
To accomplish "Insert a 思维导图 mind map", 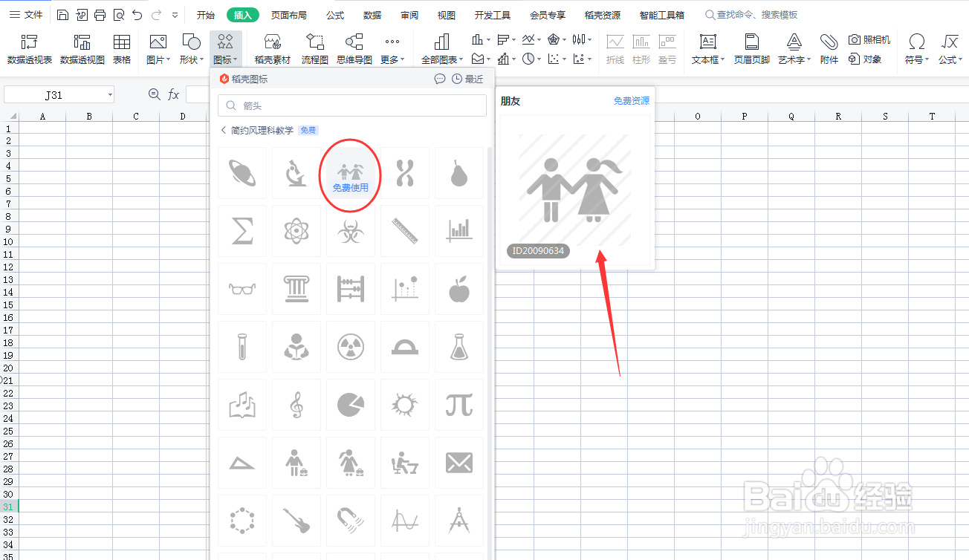I will click(x=354, y=49).
